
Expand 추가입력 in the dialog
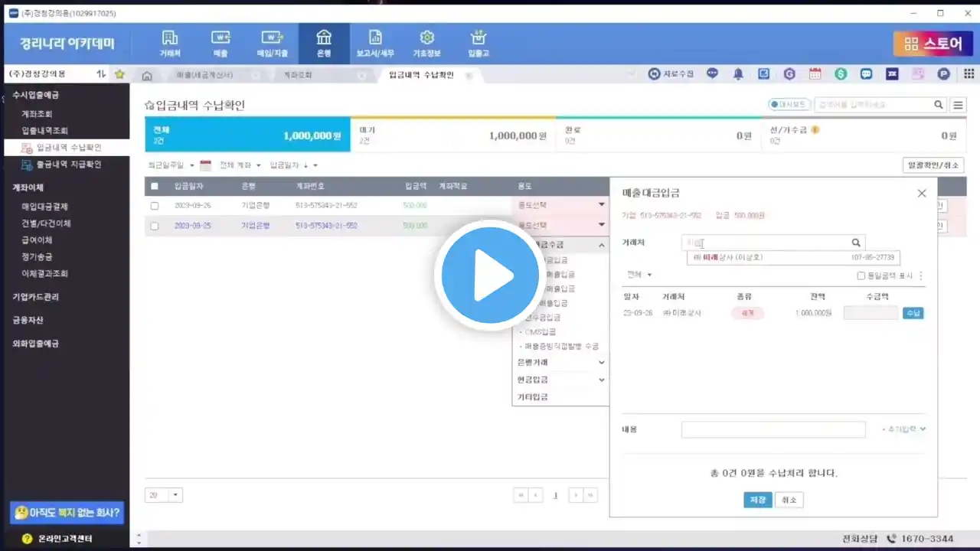pyautogui.click(x=904, y=429)
